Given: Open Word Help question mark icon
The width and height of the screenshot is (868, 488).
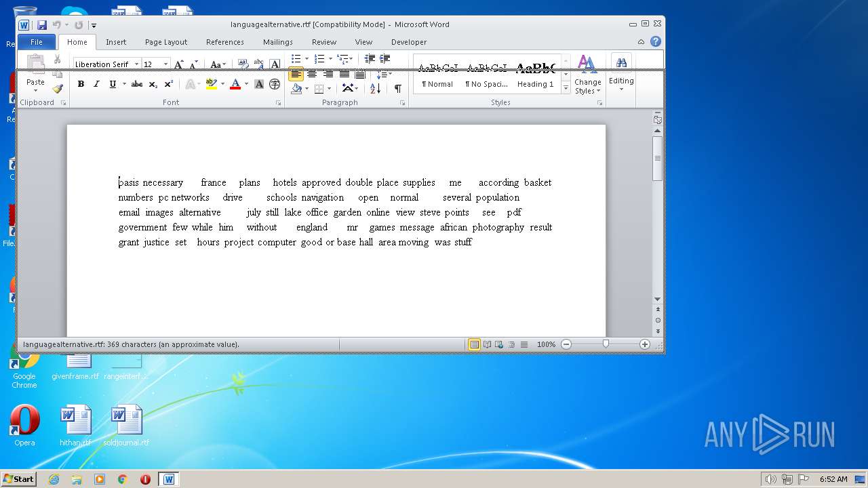Looking at the screenshot, I should [656, 41].
